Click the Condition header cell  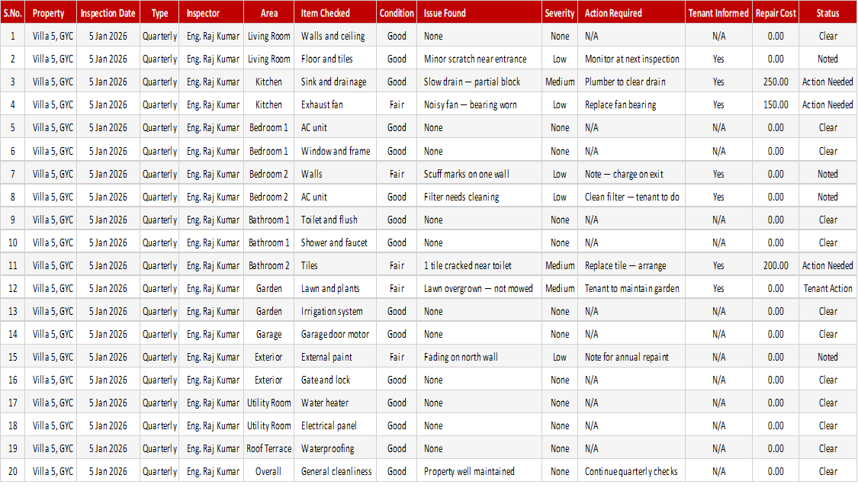396,13
